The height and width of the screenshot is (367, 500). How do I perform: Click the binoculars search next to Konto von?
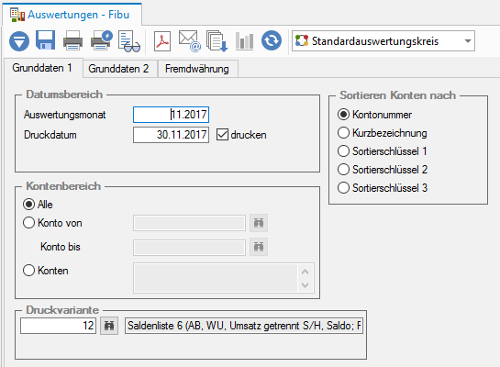[x=259, y=223]
